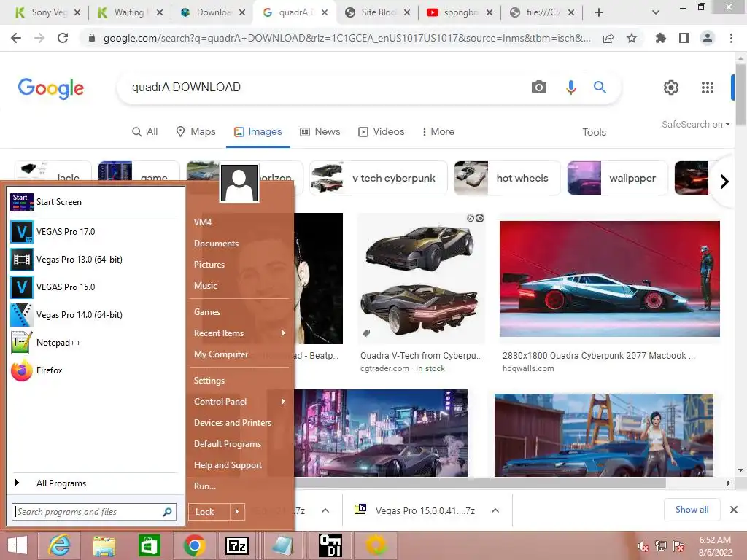
Task: Reload the page
Action: click(x=63, y=38)
